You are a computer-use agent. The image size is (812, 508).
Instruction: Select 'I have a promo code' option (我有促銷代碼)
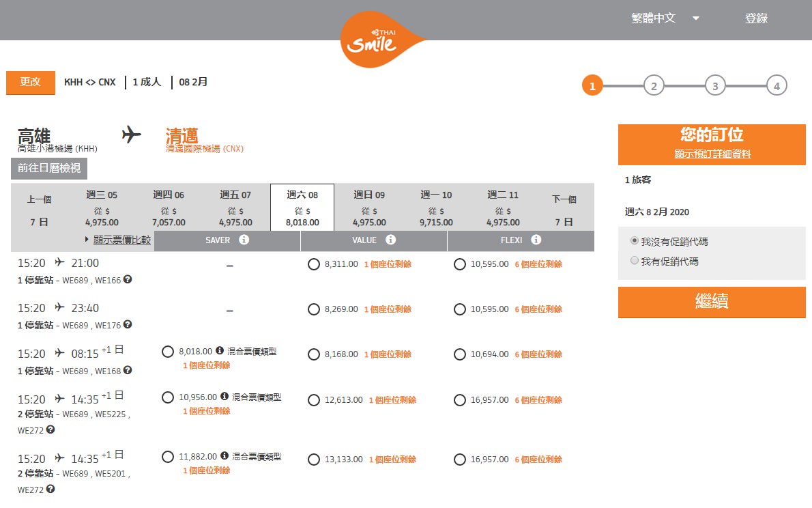click(635, 261)
